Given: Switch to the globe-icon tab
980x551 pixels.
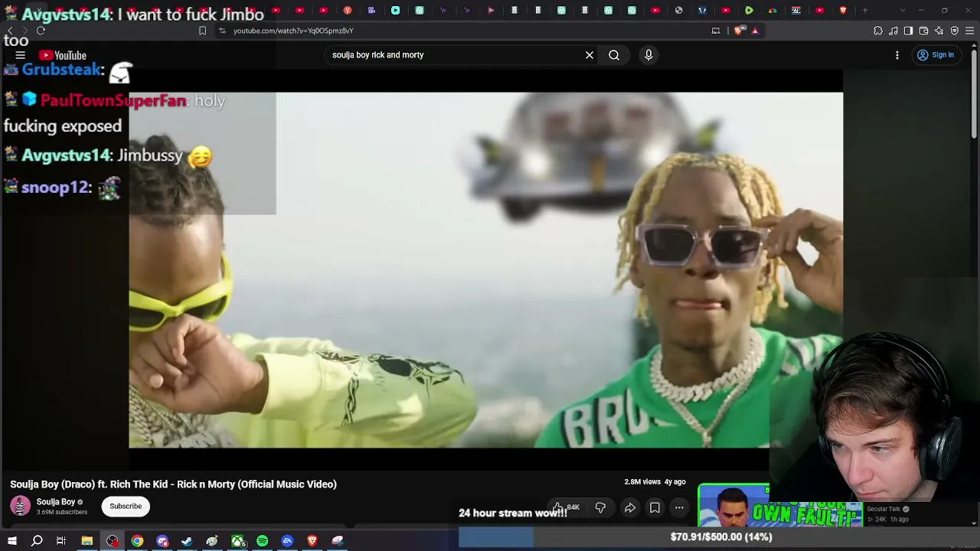Looking at the screenshot, I should (x=678, y=11).
